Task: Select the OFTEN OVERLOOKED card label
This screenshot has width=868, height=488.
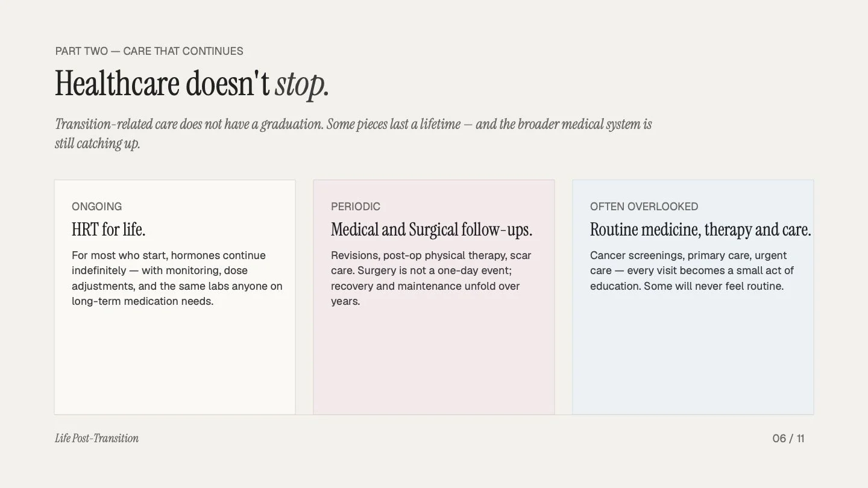Action: pos(644,206)
